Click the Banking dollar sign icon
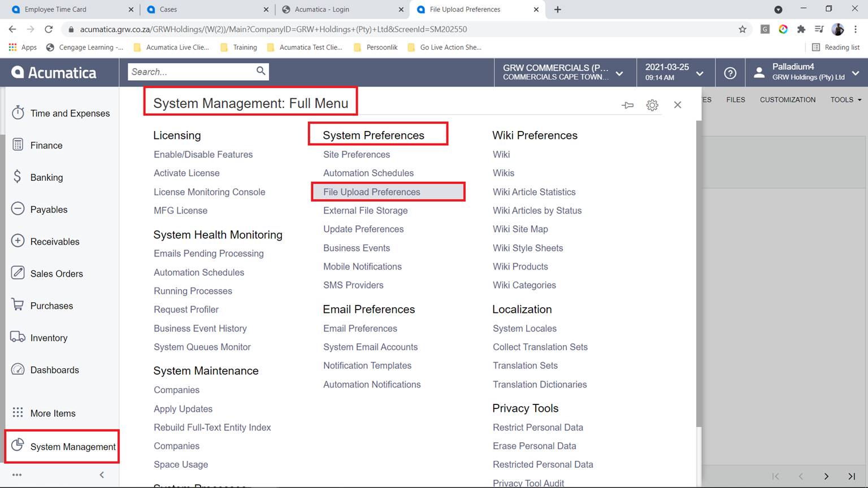Viewport: 868px width, 488px height. [x=18, y=177]
